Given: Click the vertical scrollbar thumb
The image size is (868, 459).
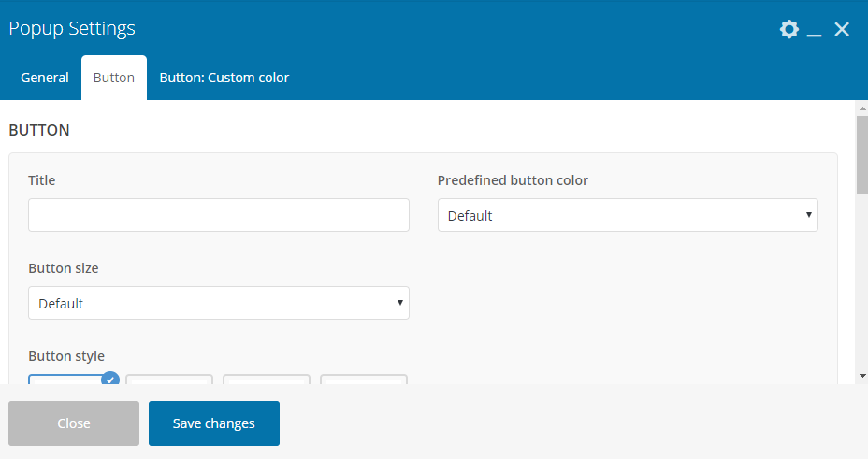Looking at the screenshot, I should 861,154.
